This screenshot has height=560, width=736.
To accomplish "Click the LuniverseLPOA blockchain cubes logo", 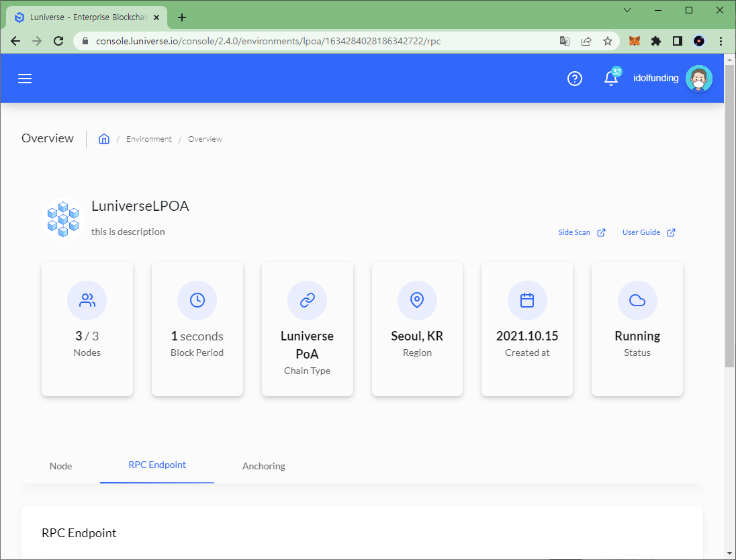I will (63, 219).
